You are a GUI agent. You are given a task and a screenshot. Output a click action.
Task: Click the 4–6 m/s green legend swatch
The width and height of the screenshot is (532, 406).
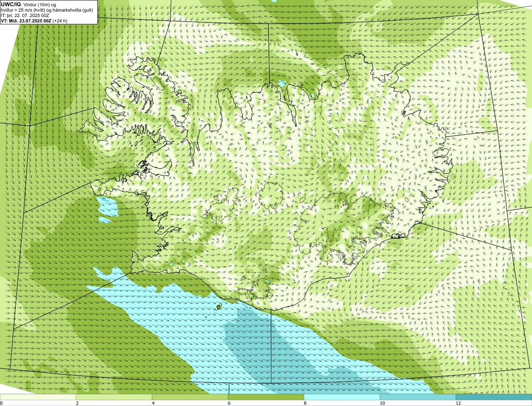click(190, 397)
